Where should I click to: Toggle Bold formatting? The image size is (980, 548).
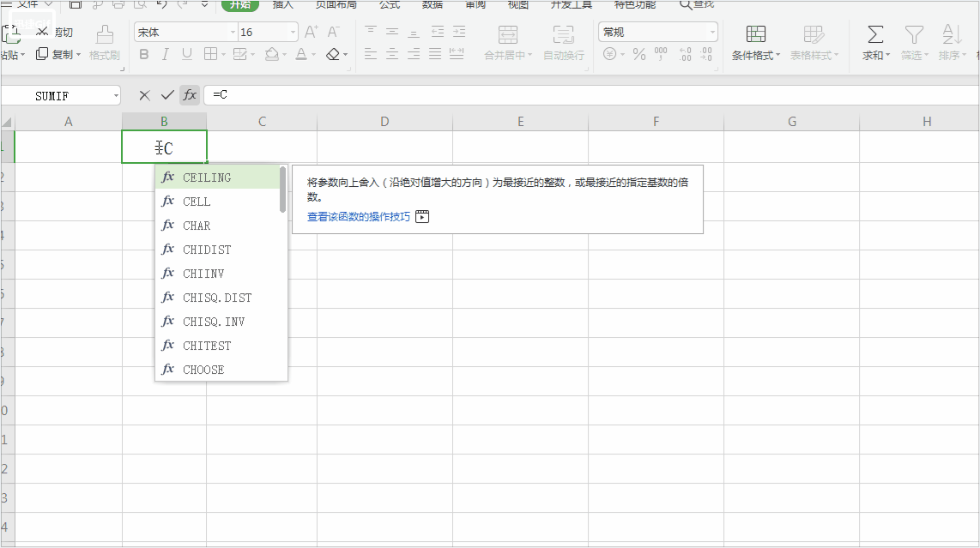(144, 54)
